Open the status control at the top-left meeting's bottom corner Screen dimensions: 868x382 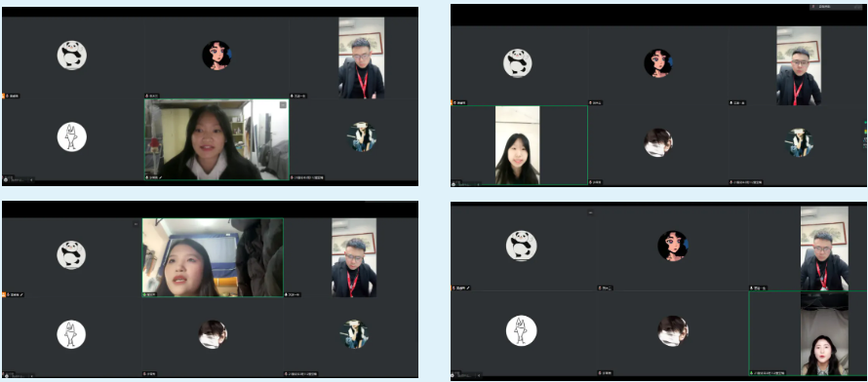coord(18,179)
